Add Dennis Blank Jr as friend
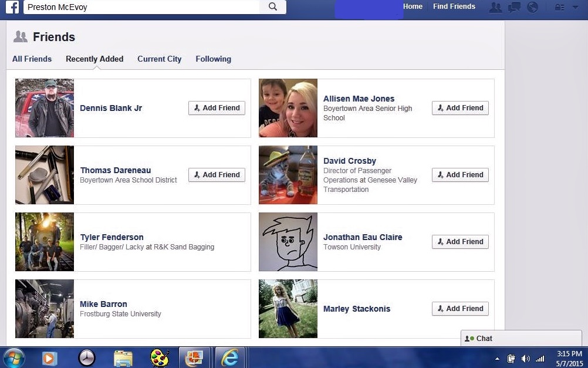 click(x=217, y=108)
